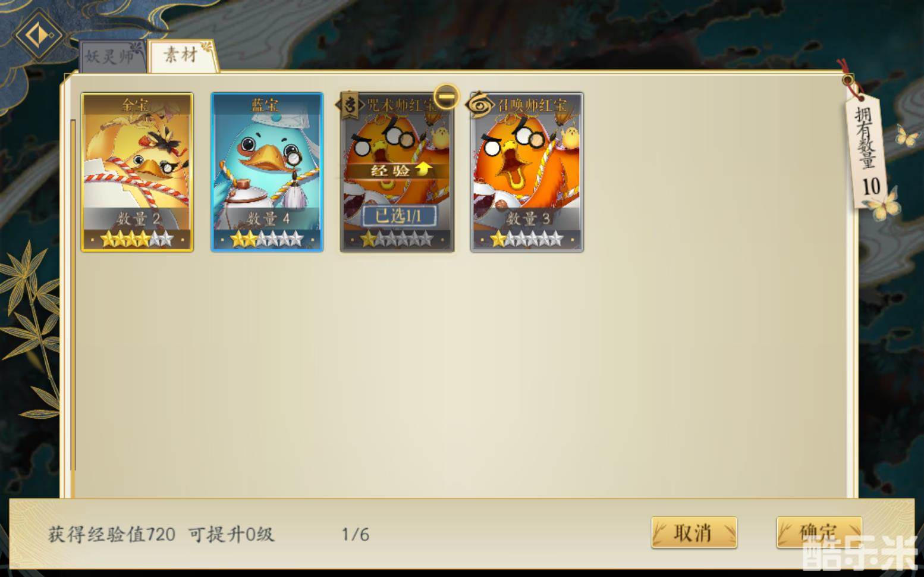Screen dimensions: 924x577
Task: Click the 经验 up-arrow icon
Action: point(423,170)
